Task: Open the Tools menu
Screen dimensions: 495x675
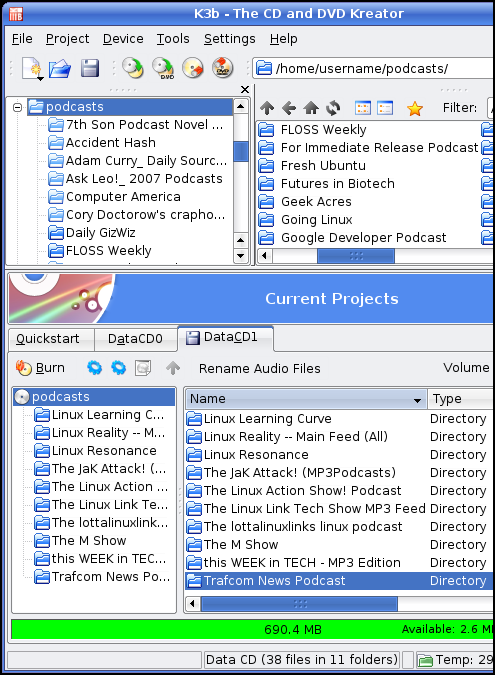Action: (x=173, y=39)
